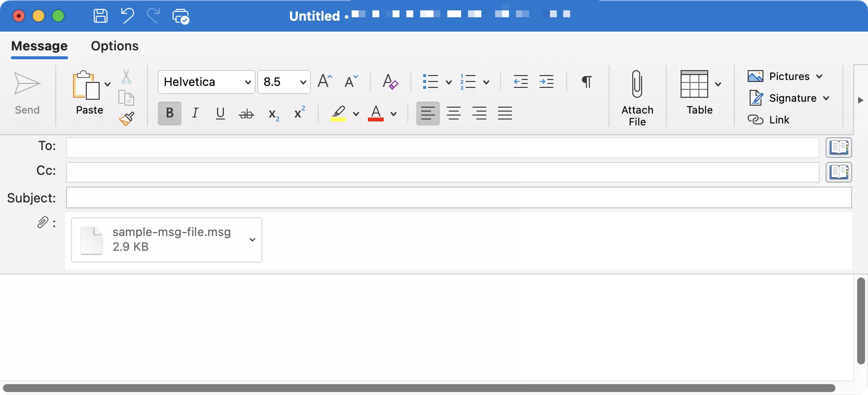
Task: Open the font size 8.5 dropdown
Action: pyautogui.click(x=284, y=82)
